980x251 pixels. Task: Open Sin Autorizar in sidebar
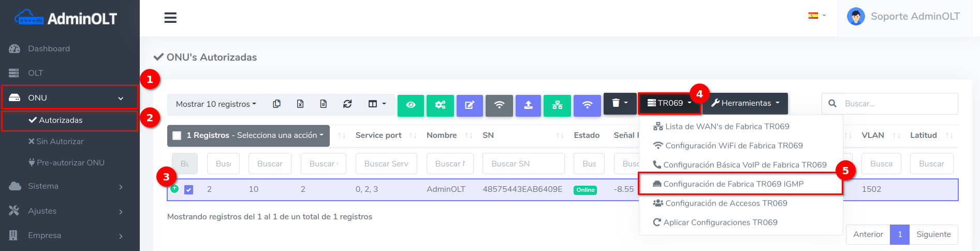click(60, 142)
